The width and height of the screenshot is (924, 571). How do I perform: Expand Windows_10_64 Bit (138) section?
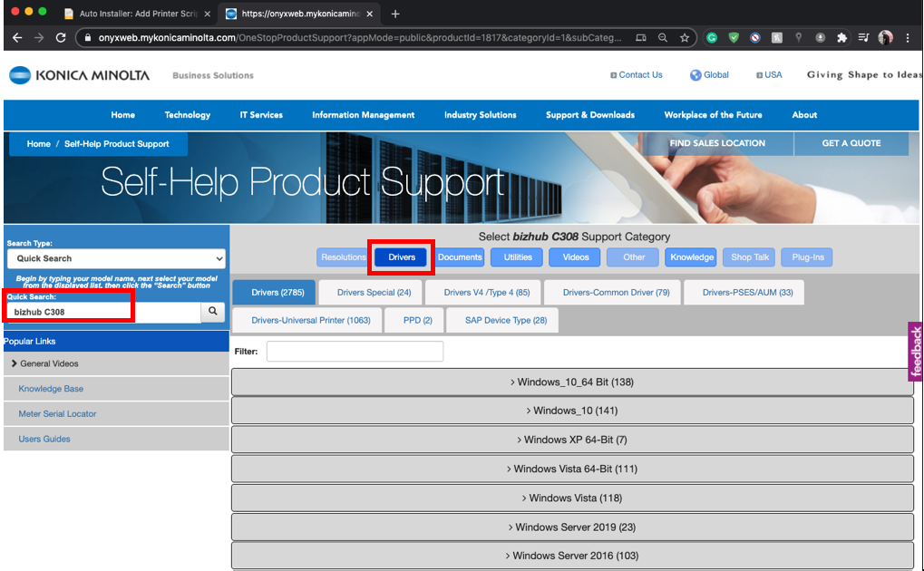click(x=572, y=382)
